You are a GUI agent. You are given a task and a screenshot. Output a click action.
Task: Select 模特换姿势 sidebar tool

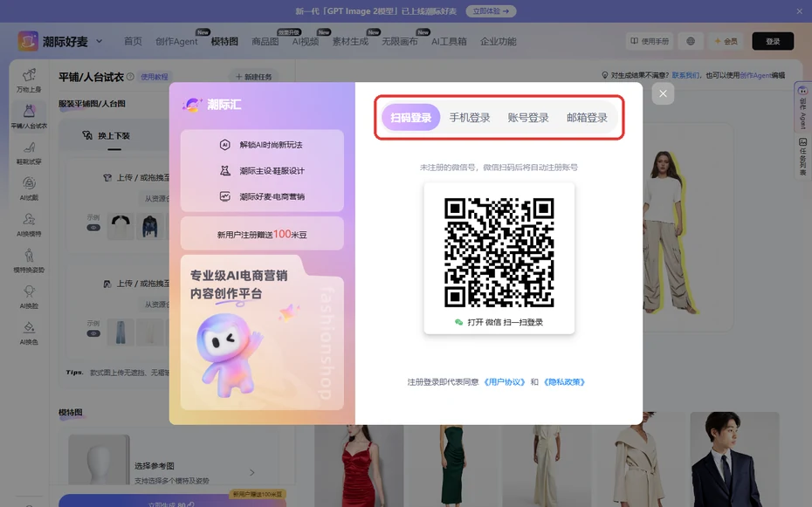[x=29, y=261]
